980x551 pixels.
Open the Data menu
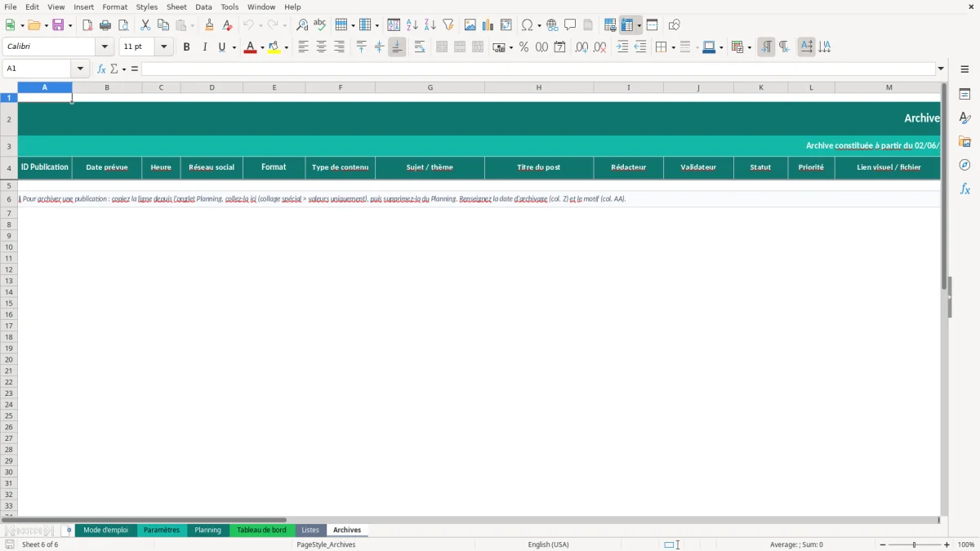click(x=203, y=7)
